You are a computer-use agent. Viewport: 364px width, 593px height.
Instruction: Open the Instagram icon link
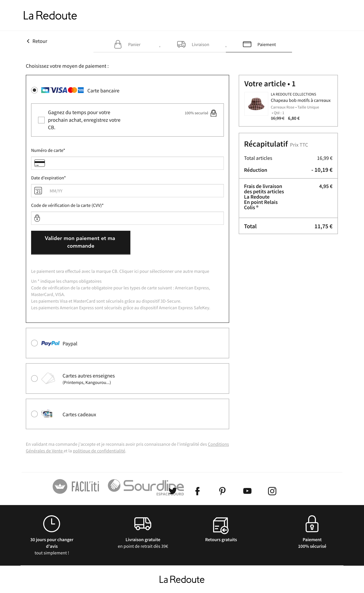[272, 491]
